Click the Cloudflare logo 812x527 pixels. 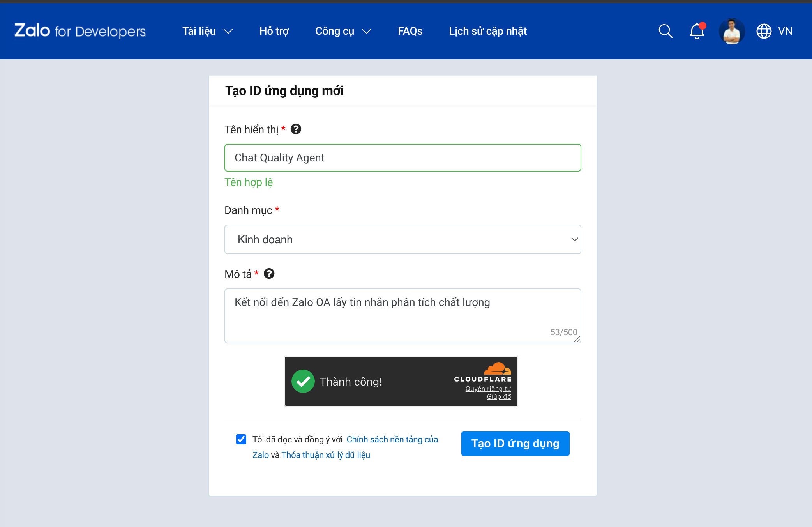pos(483,373)
